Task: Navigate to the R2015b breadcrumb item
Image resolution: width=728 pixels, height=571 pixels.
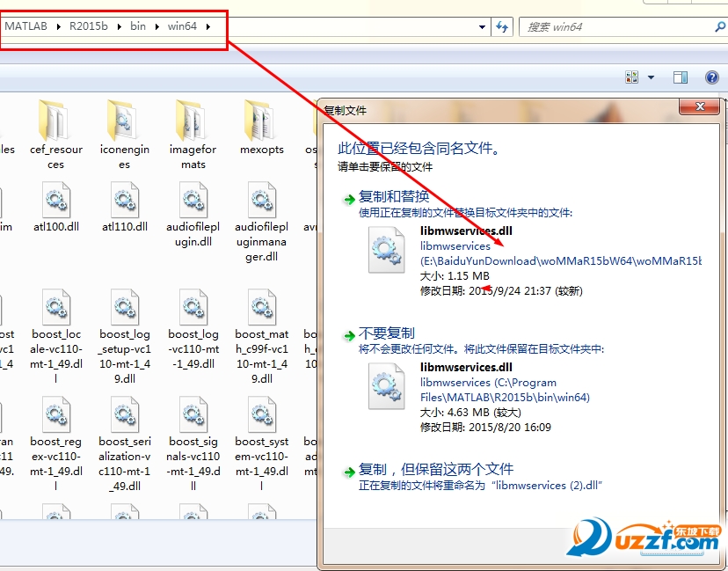Action: [87, 26]
